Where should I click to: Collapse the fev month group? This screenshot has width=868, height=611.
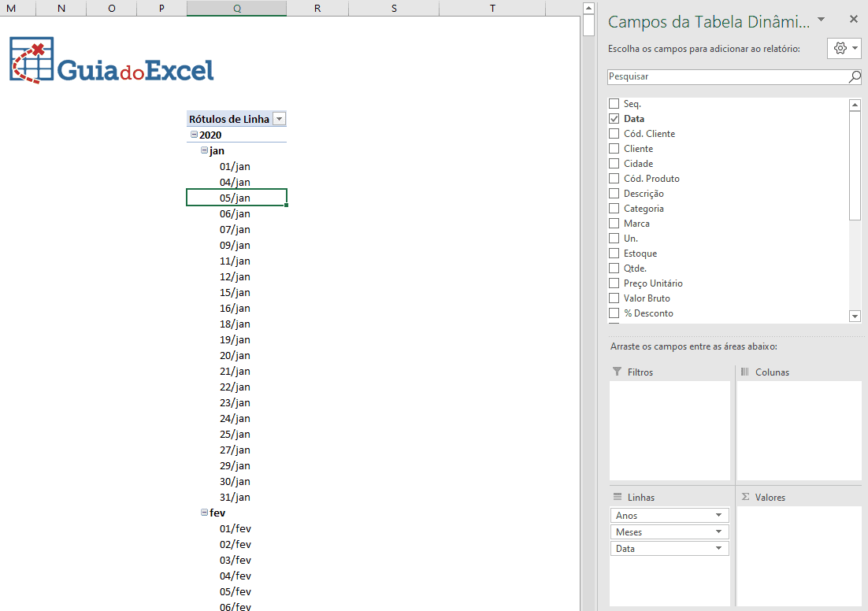(x=205, y=513)
